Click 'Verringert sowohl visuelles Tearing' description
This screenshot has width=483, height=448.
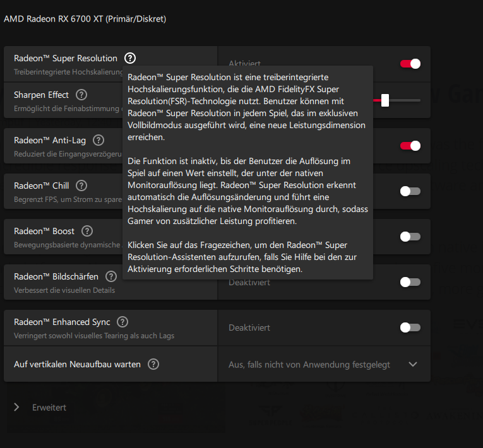(x=94, y=336)
